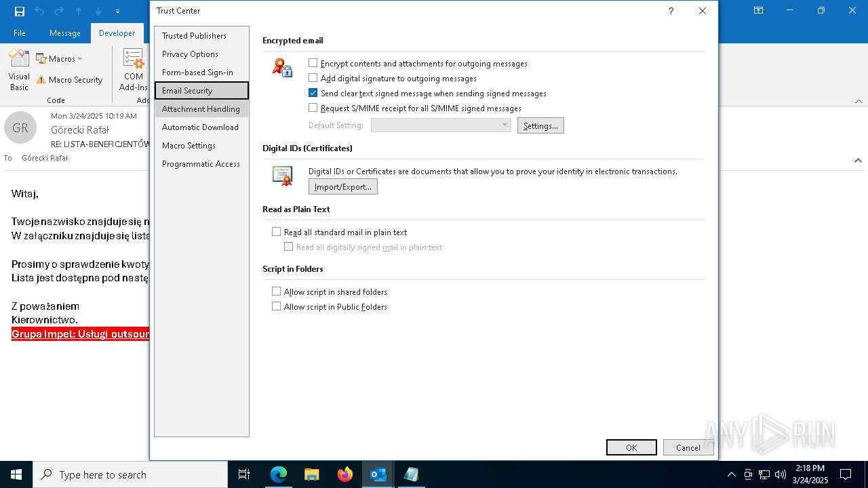Click Windows Start button

[16, 474]
